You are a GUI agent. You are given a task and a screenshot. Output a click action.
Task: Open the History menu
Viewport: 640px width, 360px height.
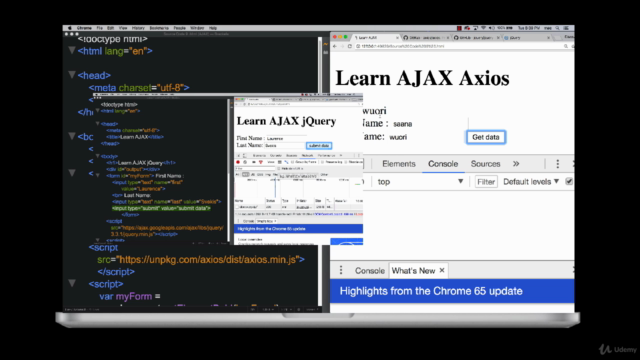pyautogui.click(x=138, y=28)
